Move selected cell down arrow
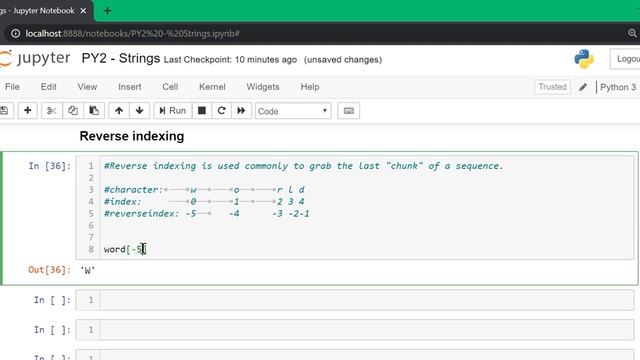 coord(139,111)
